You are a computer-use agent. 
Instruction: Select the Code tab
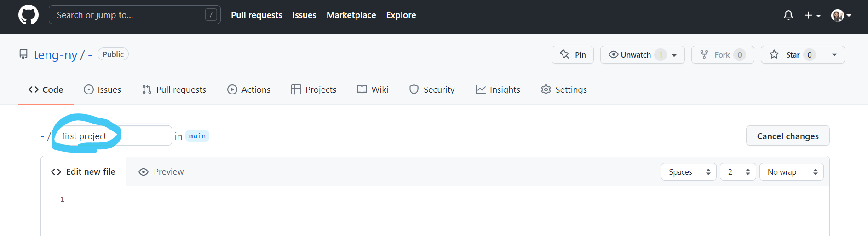click(x=46, y=89)
